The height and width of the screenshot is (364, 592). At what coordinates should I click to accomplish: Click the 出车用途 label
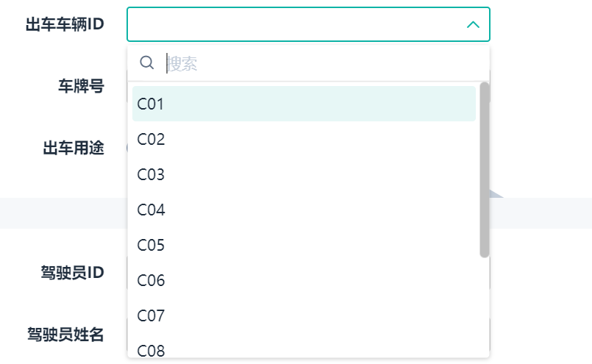pos(73,148)
